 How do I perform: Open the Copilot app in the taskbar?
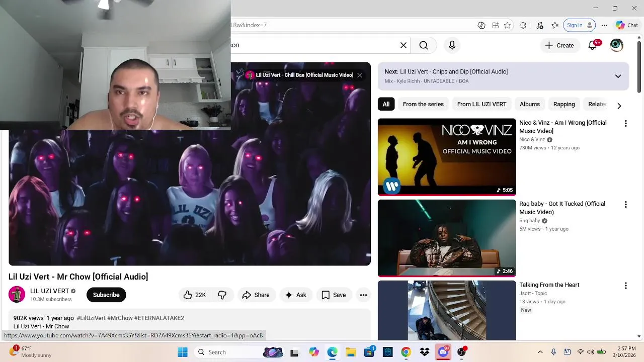[x=313, y=352]
